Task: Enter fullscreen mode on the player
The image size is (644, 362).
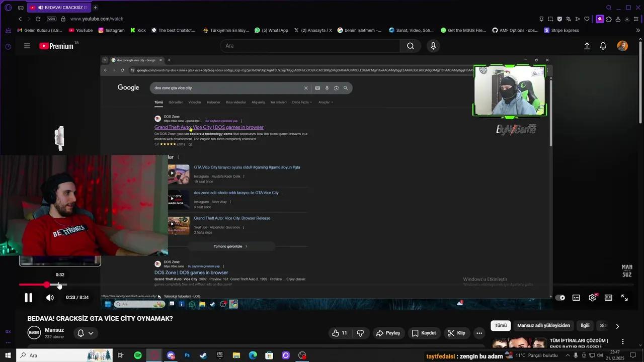Action: pyautogui.click(x=624, y=298)
